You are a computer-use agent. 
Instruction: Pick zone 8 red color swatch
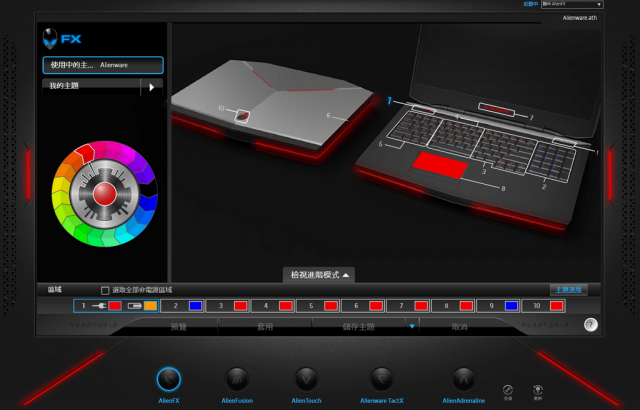tap(466, 306)
